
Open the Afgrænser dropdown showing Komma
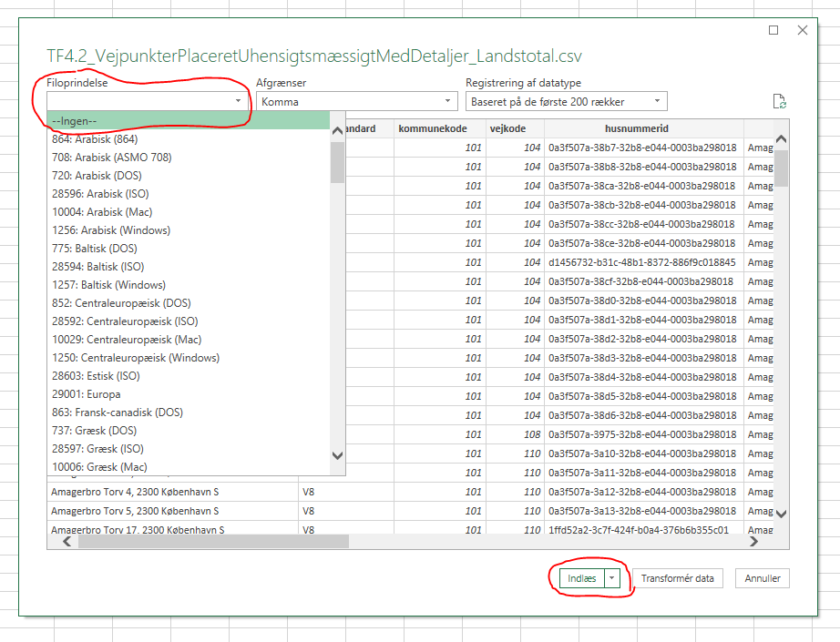click(x=357, y=101)
